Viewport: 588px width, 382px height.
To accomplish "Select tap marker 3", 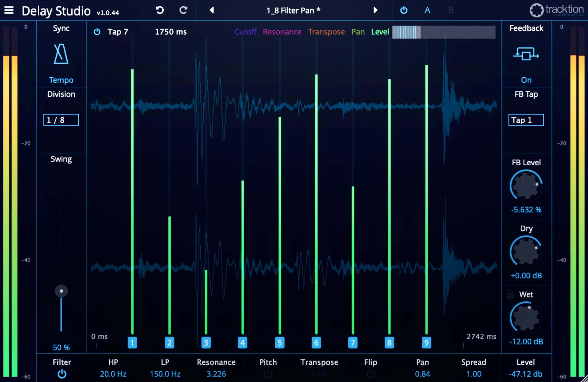I will 206,343.
